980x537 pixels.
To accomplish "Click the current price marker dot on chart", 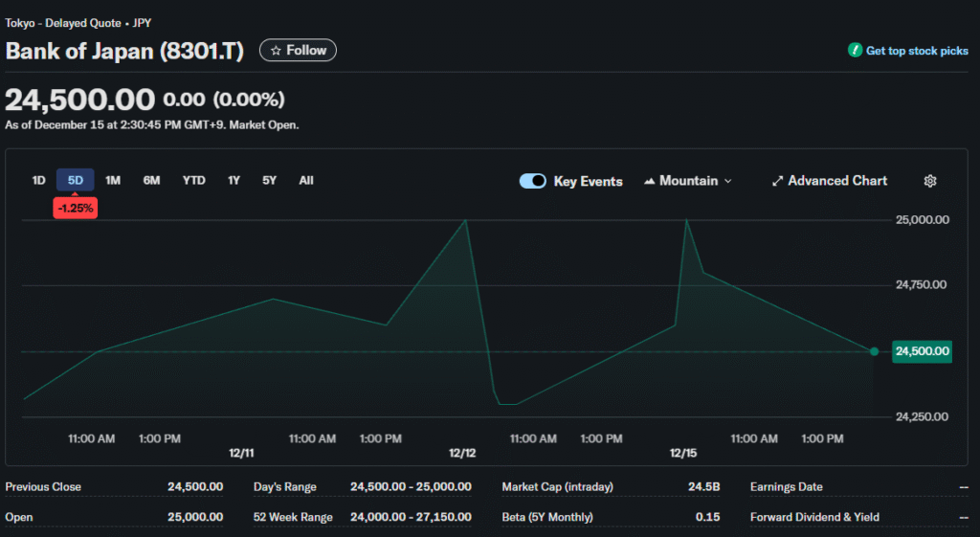I will (874, 351).
